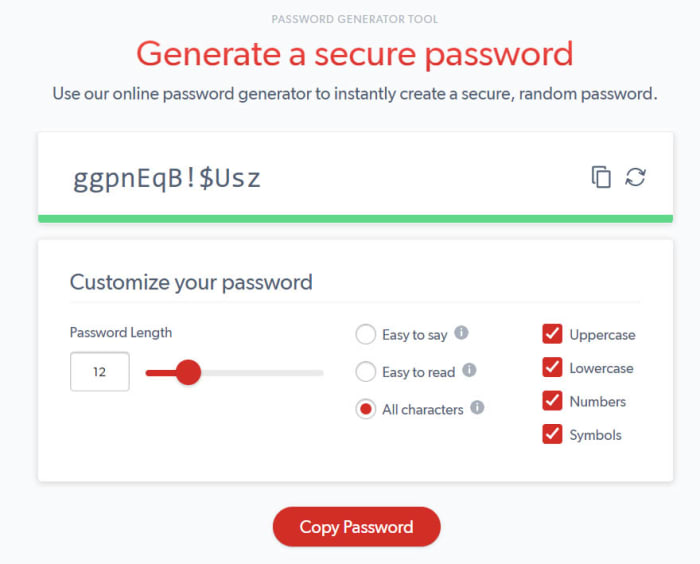The width and height of the screenshot is (700, 564).
Task: Disable the Numbers checkbox
Action: point(552,401)
